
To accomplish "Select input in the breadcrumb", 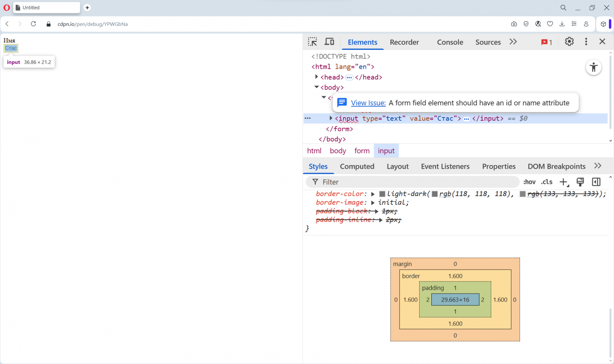I will click(x=386, y=151).
